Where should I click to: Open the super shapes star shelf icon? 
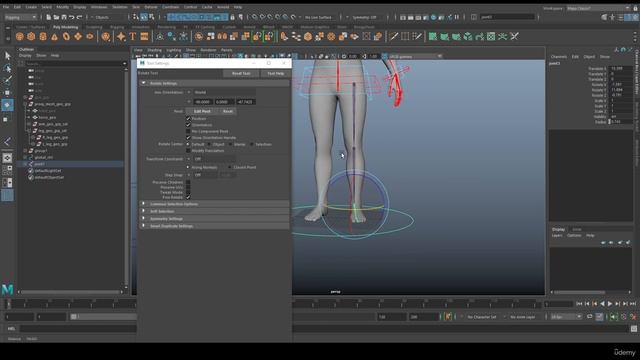coord(121,37)
